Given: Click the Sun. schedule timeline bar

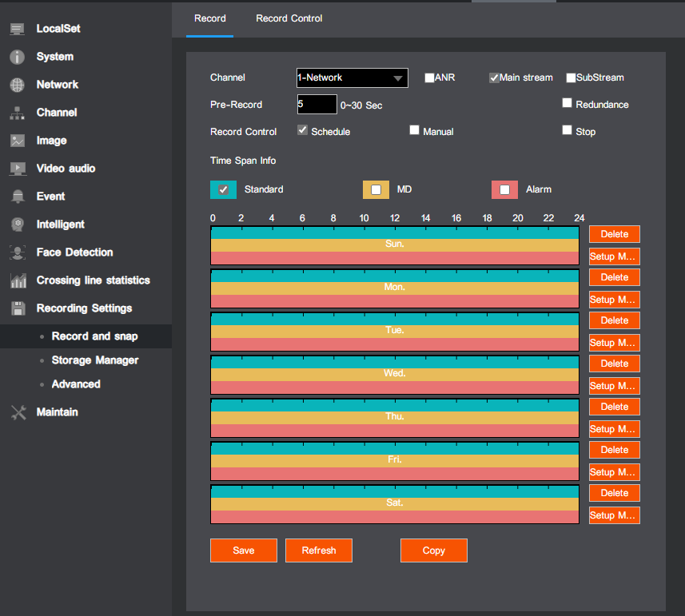Looking at the screenshot, I should (x=395, y=245).
